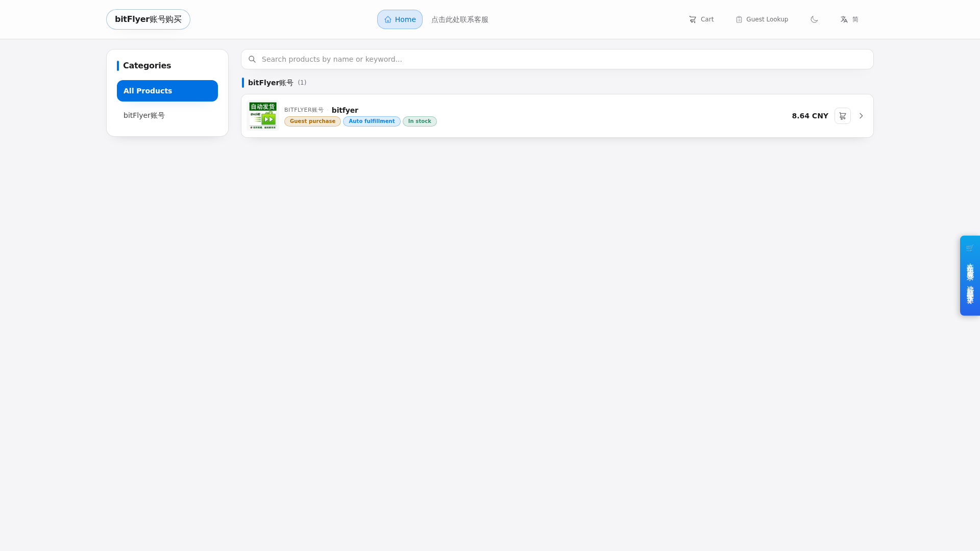This screenshot has width=980, height=551.
Task: Click the cart icon on the floating widget
Action: click(x=970, y=247)
